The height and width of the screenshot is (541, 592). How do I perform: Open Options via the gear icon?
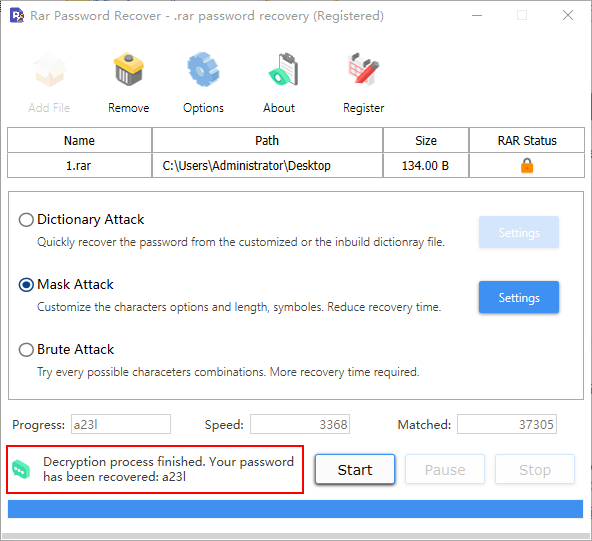203,69
